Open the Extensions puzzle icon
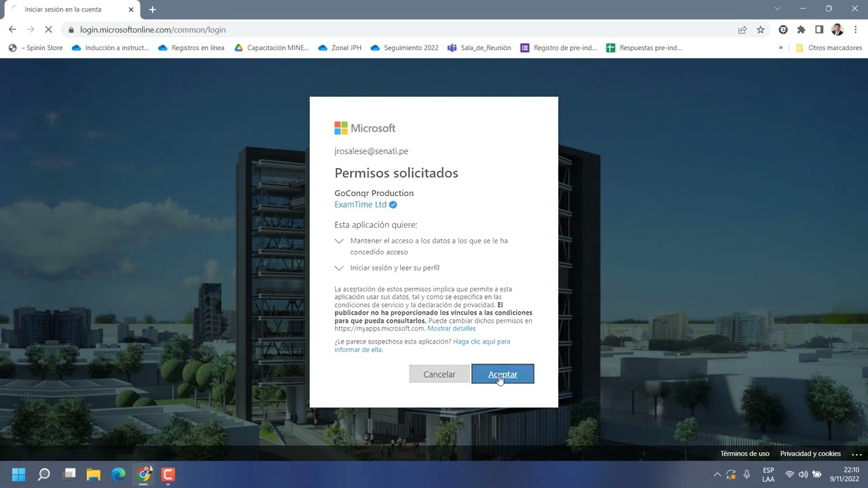The height and width of the screenshot is (488, 868). point(801,30)
